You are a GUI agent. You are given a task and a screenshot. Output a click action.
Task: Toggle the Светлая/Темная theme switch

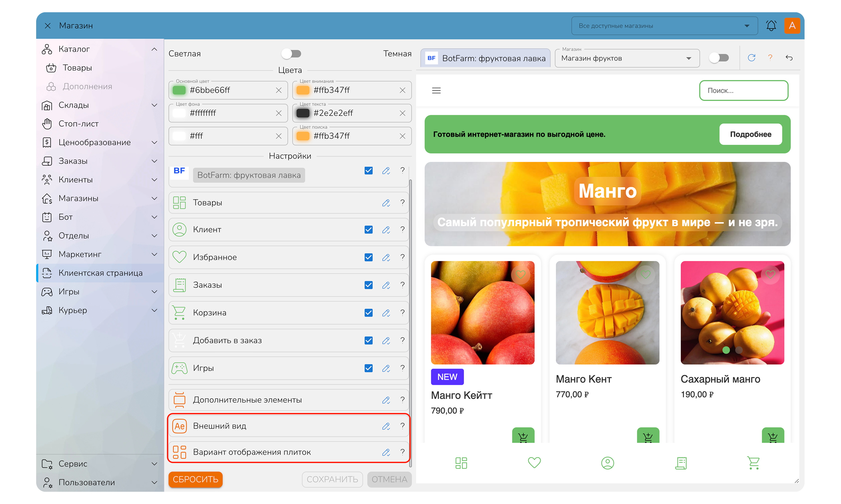tap(291, 54)
